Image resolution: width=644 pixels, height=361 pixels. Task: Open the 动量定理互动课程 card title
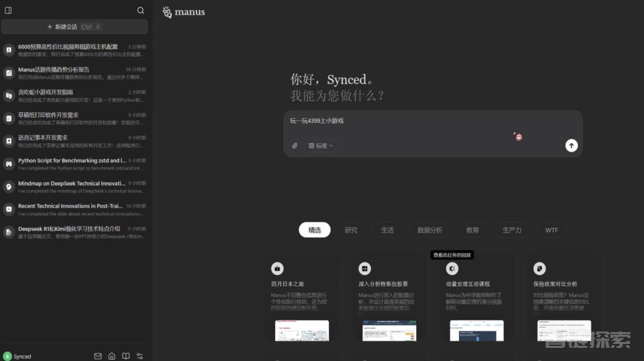468,284
